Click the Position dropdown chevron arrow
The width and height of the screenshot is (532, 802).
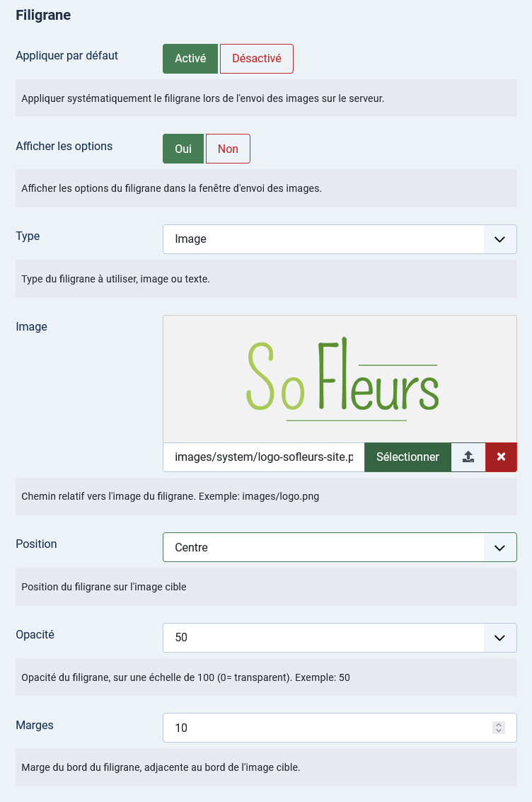[x=499, y=548]
